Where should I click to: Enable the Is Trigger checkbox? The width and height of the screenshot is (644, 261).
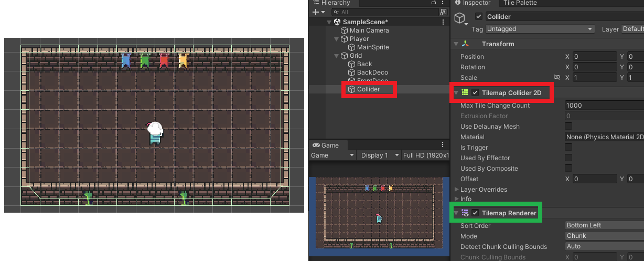[x=568, y=148]
